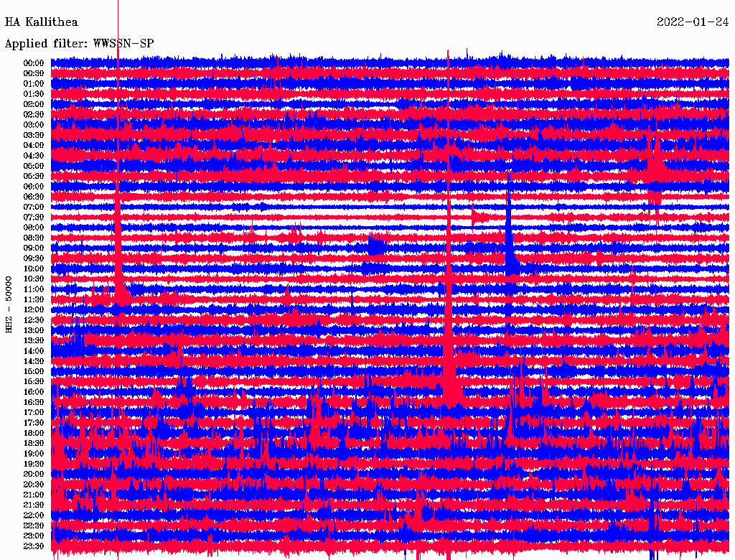Viewport: 735px width, 560px height.
Task: Click the Applied filter: WWSSN-SP label
Action: tap(79, 44)
